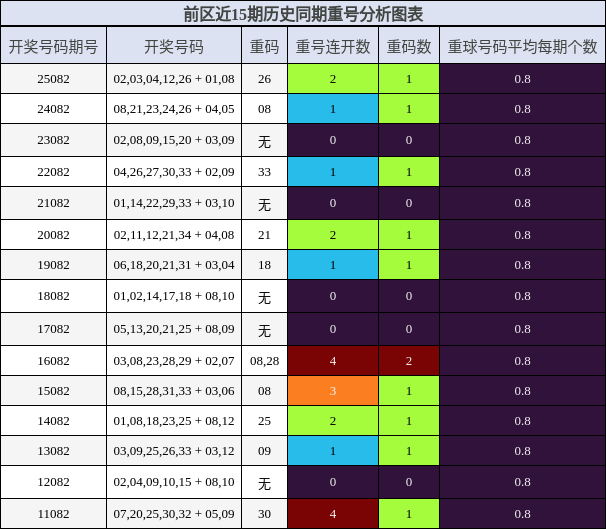The width and height of the screenshot is (606, 529).
Task: Click the dark red 重码数 cell 2 in row 16082
Action: tap(409, 361)
